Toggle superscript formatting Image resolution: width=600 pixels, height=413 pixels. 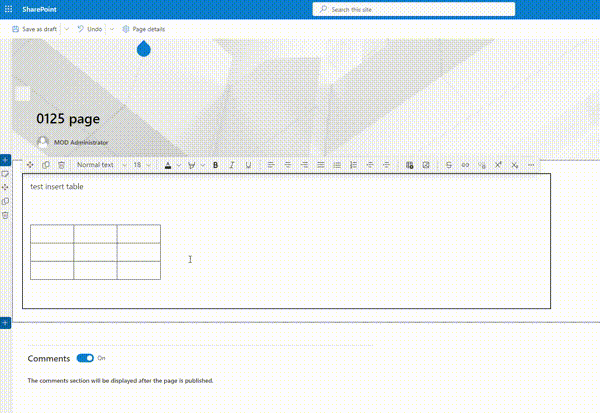(498, 165)
